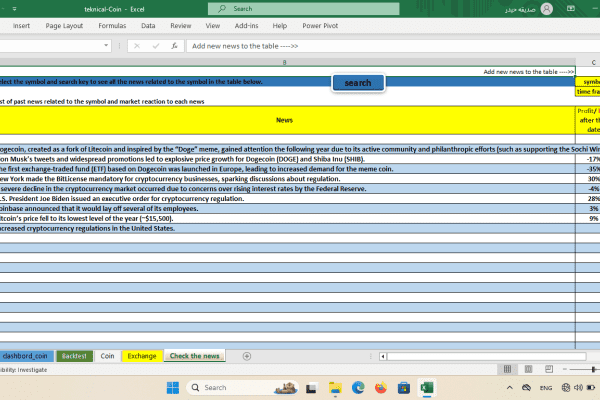Add a new sheet with plus icon

coord(247,356)
